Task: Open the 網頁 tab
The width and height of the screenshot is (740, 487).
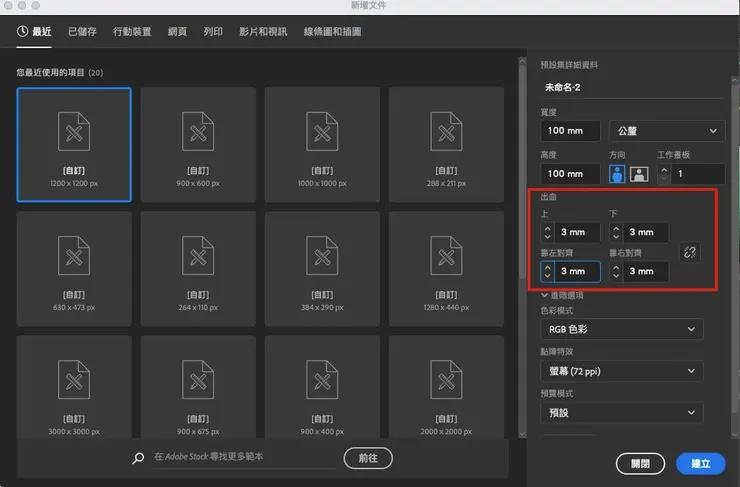Action: [177, 32]
